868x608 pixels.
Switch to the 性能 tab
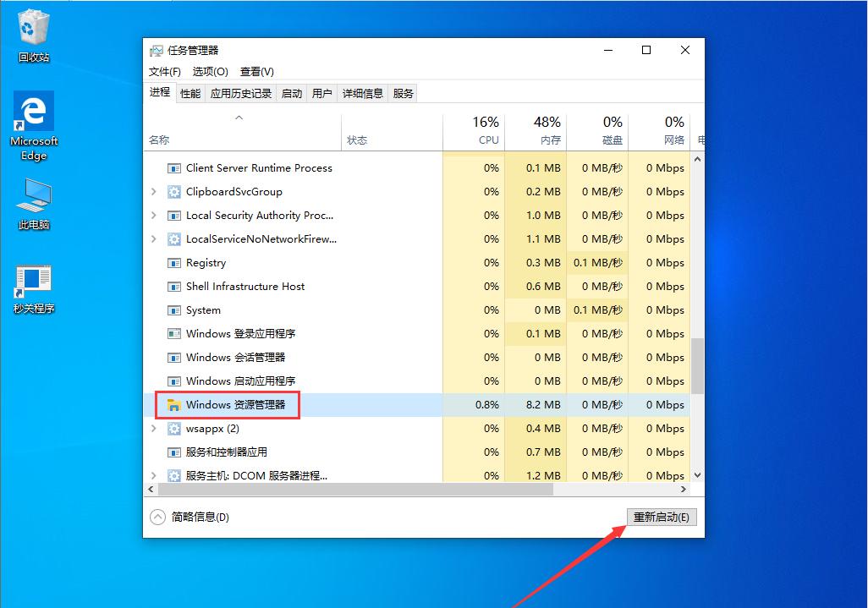[x=190, y=94]
